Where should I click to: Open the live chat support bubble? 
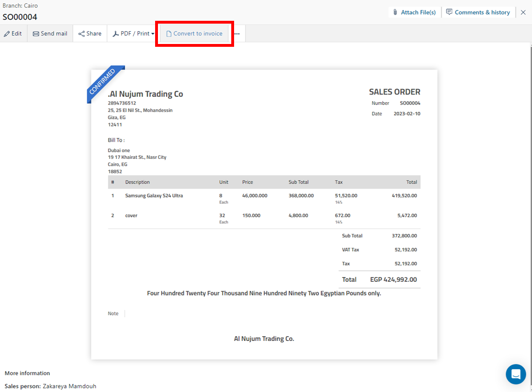[515, 375]
